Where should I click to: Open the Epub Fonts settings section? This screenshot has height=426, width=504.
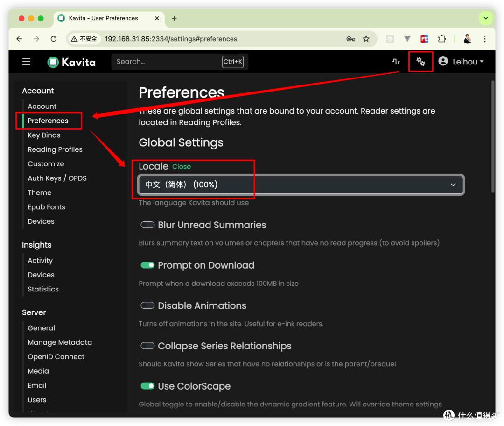[x=46, y=207]
